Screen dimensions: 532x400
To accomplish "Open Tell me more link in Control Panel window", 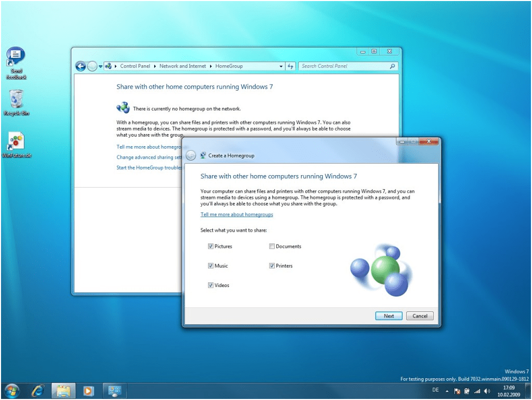I will pos(149,147).
